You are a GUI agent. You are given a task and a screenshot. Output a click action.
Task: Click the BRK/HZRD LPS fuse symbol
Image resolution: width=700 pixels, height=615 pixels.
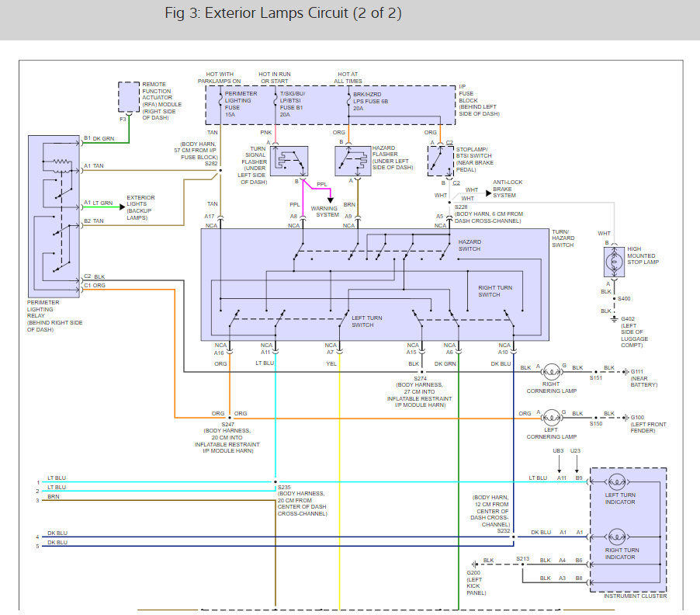pos(348,100)
